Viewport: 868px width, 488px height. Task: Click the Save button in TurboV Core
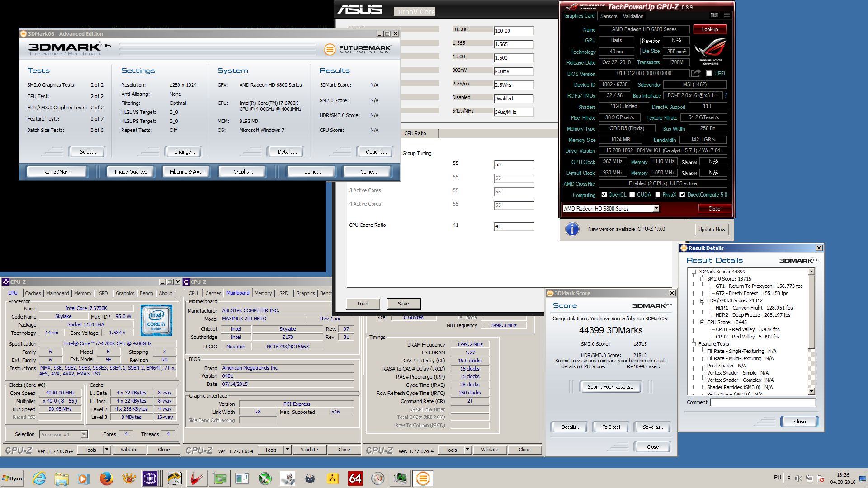(403, 304)
